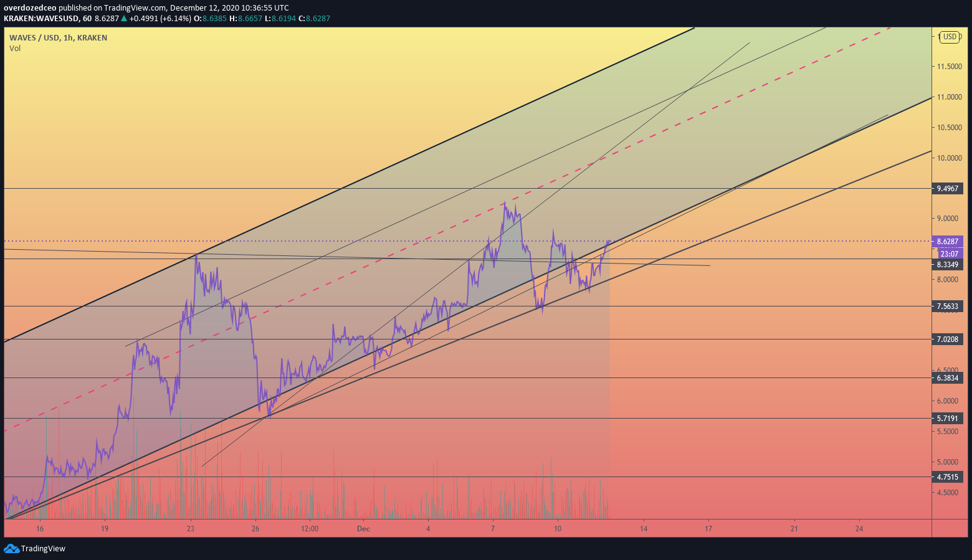Click the 7.5633 price level label
The height and width of the screenshot is (560, 972).
tap(948, 306)
